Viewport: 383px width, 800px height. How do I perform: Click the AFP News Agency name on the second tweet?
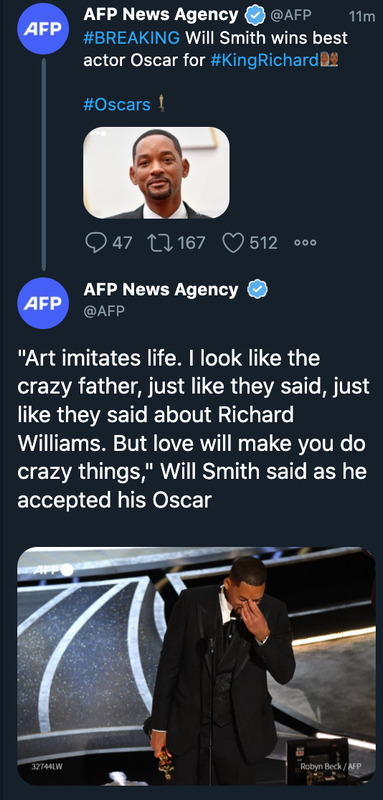click(x=161, y=290)
